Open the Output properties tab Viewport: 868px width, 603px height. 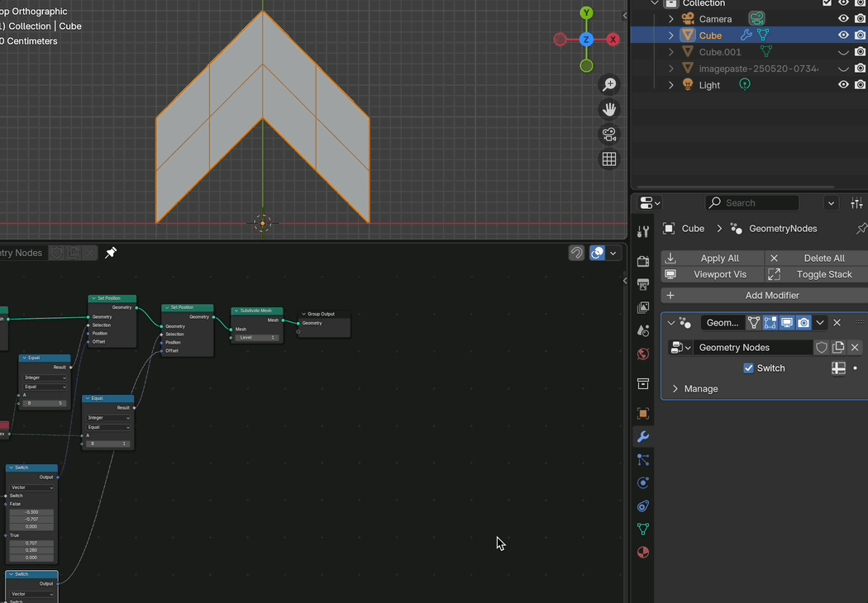click(642, 284)
